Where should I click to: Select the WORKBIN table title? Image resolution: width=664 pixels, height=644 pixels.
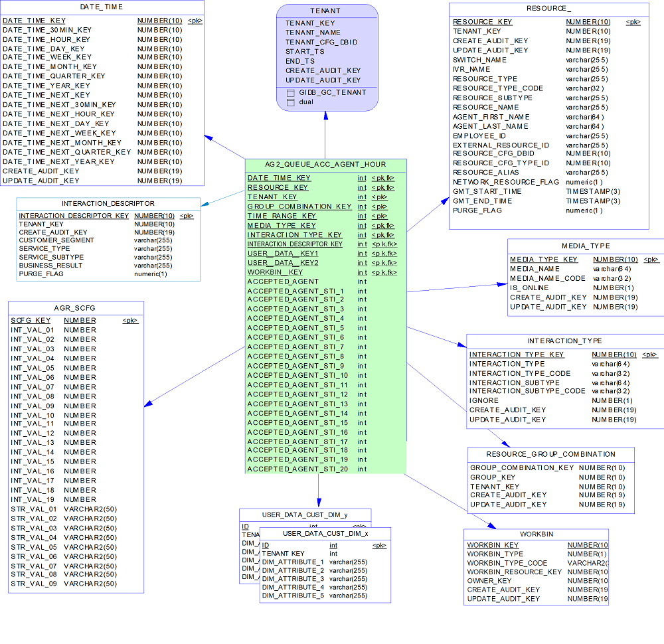(x=537, y=534)
